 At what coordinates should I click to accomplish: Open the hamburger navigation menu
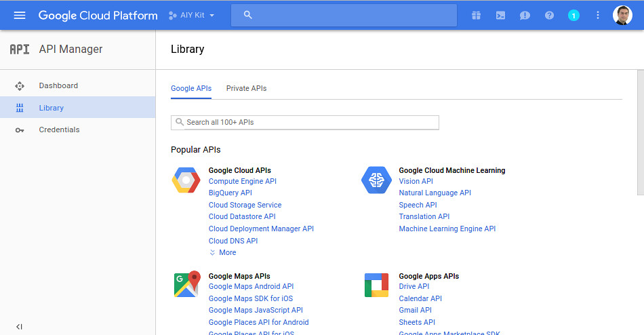click(x=19, y=15)
